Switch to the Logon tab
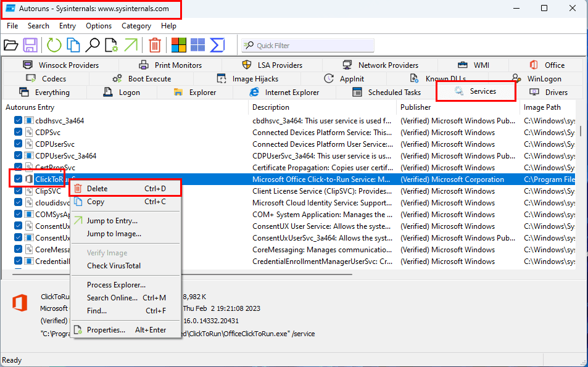The image size is (588, 367). point(122,93)
